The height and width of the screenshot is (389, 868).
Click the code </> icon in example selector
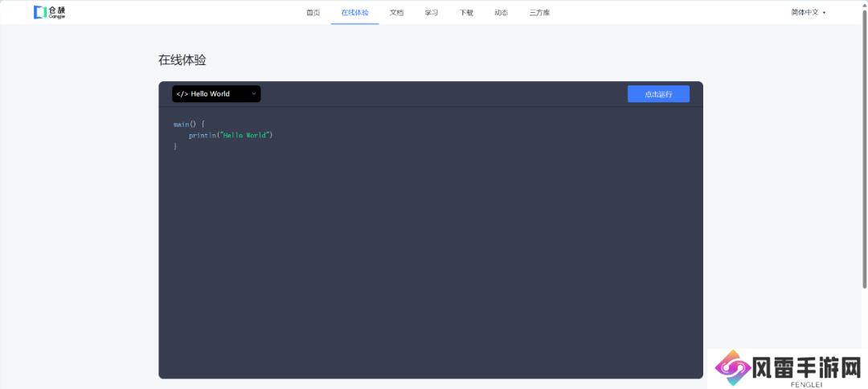click(182, 94)
